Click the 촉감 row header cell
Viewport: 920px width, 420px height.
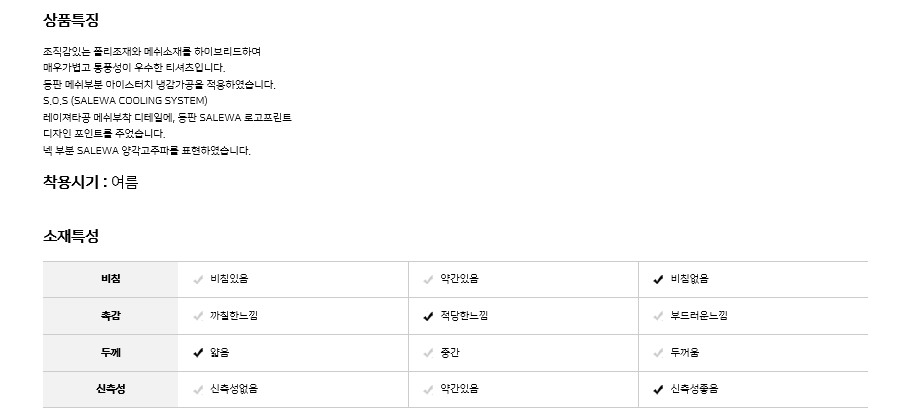click(110, 316)
